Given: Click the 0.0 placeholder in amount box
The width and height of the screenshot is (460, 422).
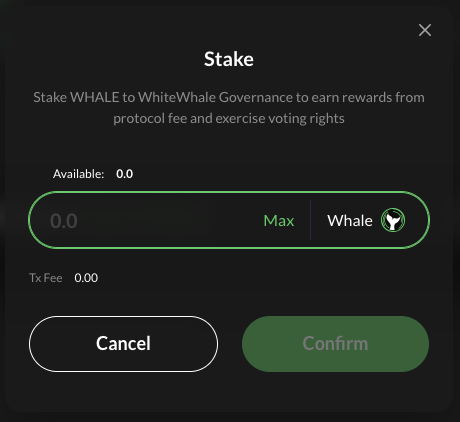Looking at the screenshot, I should click(x=64, y=221).
